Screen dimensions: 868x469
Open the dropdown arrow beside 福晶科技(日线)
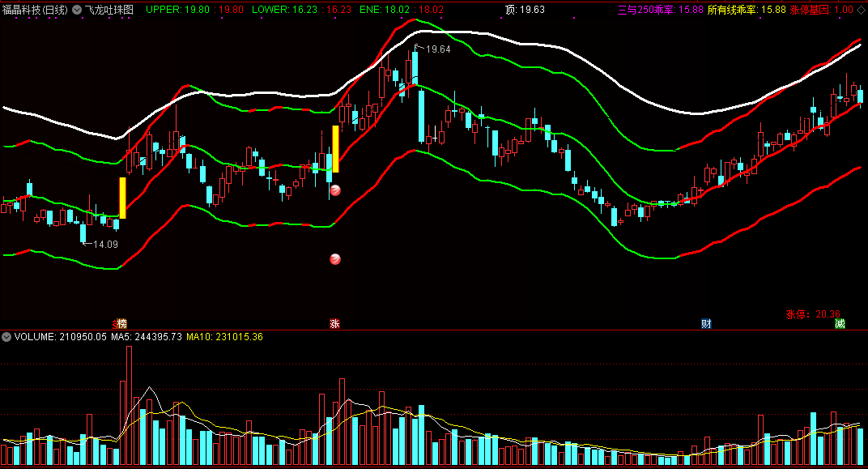[x=77, y=10]
